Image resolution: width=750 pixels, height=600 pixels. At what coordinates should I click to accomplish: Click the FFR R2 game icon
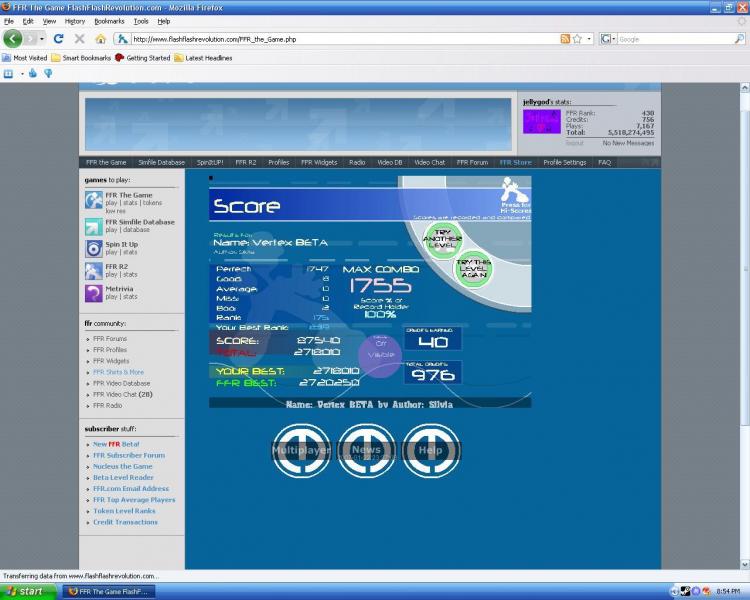(x=93, y=270)
